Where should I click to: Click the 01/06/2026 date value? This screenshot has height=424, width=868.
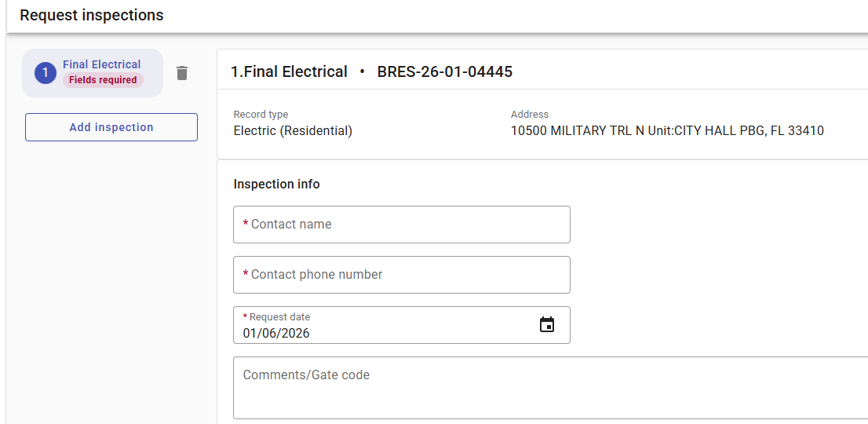(x=276, y=333)
